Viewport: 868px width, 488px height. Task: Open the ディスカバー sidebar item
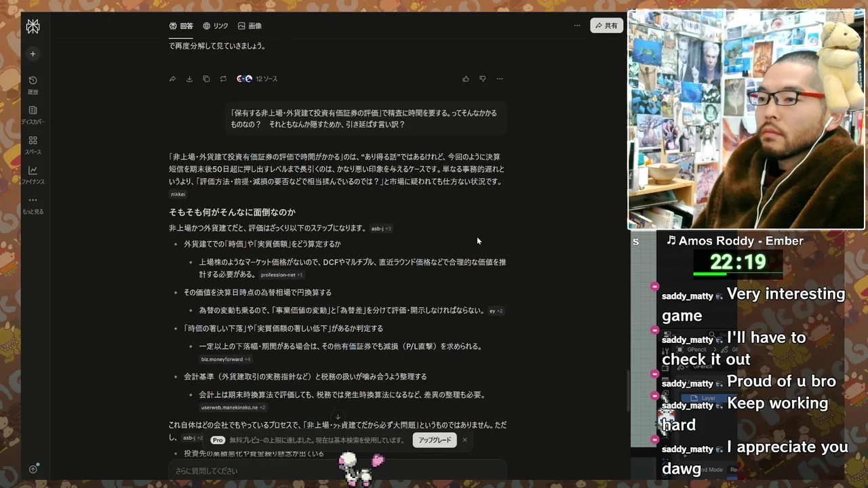33,115
